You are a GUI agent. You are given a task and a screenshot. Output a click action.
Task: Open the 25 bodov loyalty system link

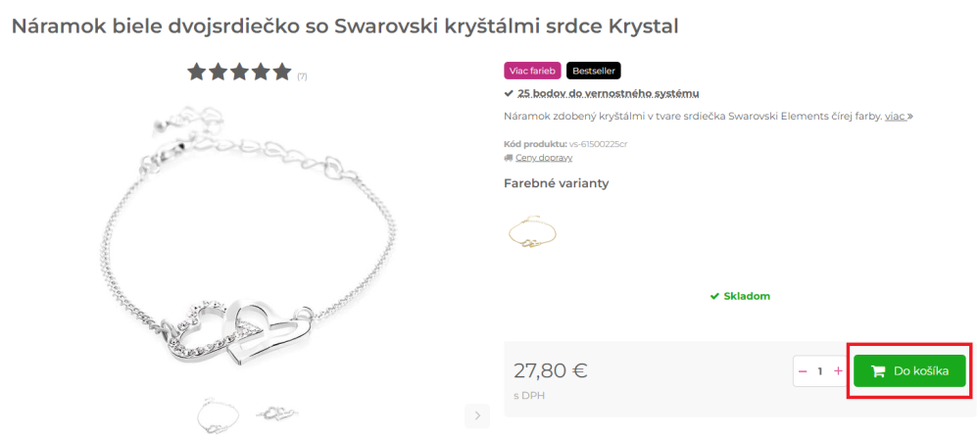coord(609,94)
